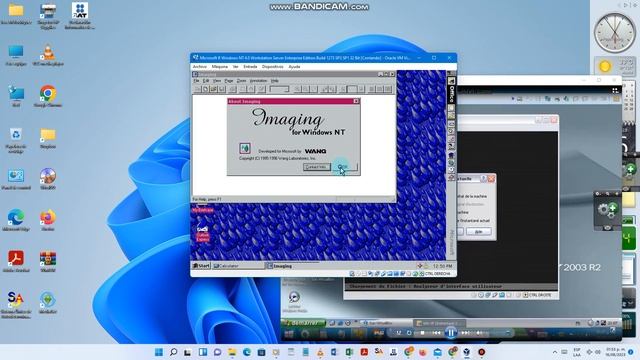The width and height of the screenshot is (640, 360).
Task: Switch to Calculator in the NT taskbar
Action: click(238, 266)
